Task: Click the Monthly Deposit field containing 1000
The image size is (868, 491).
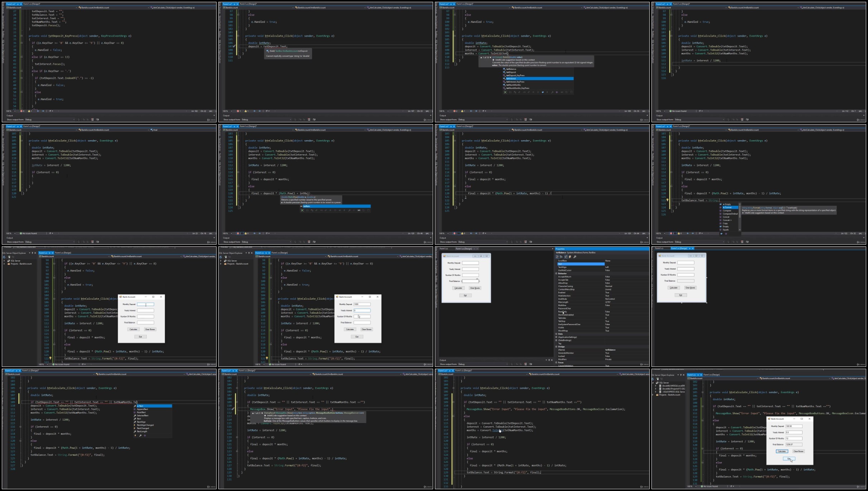Action: click(x=362, y=304)
